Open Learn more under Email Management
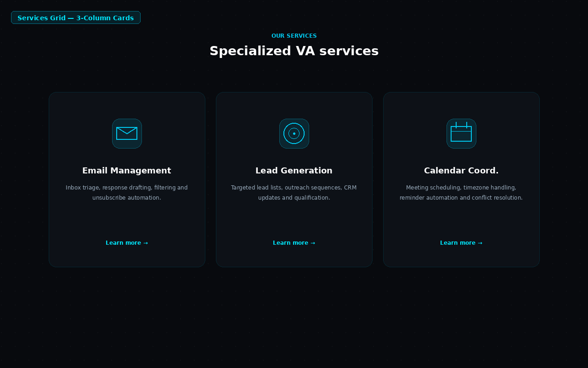Image resolution: width=588 pixels, height=368 pixels. (127, 243)
